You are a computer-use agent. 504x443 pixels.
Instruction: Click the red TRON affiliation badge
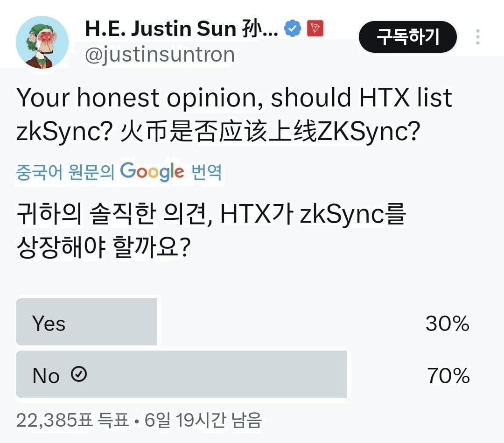[x=315, y=30]
